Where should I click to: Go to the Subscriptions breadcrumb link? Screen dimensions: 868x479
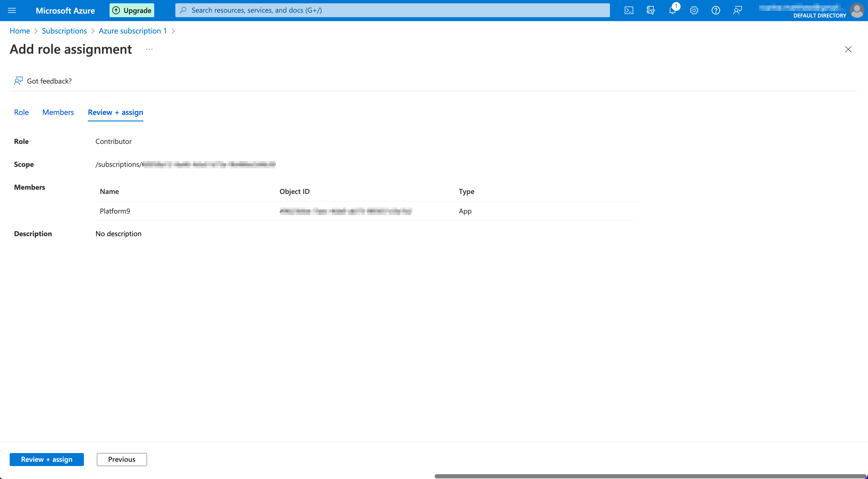tap(64, 31)
